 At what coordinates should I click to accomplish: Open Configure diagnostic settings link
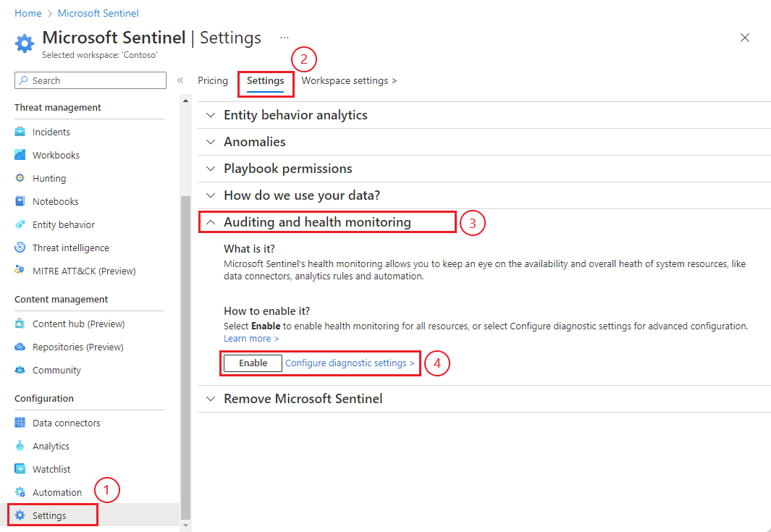pos(350,363)
